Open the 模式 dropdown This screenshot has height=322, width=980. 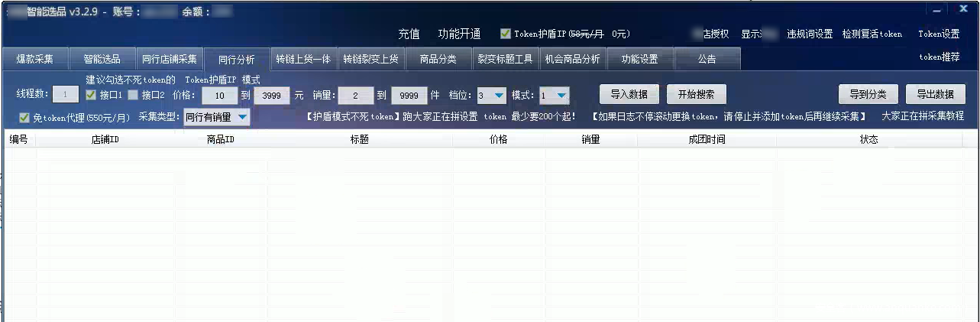click(561, 95)
